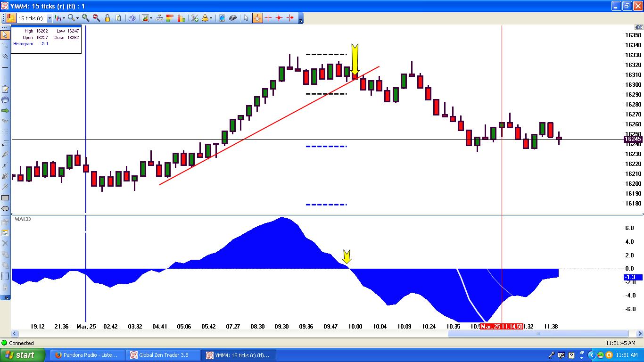The image size is (644, 362).
Task: Click the red trend line on chart
Action: [x=269, y=125]
